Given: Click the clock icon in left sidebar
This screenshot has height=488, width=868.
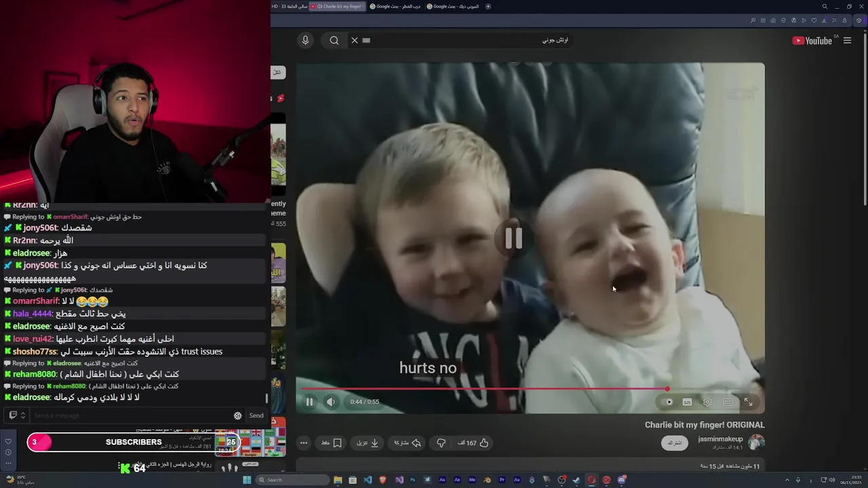Looking at the screenshot, I should click(x=8, y=452).
